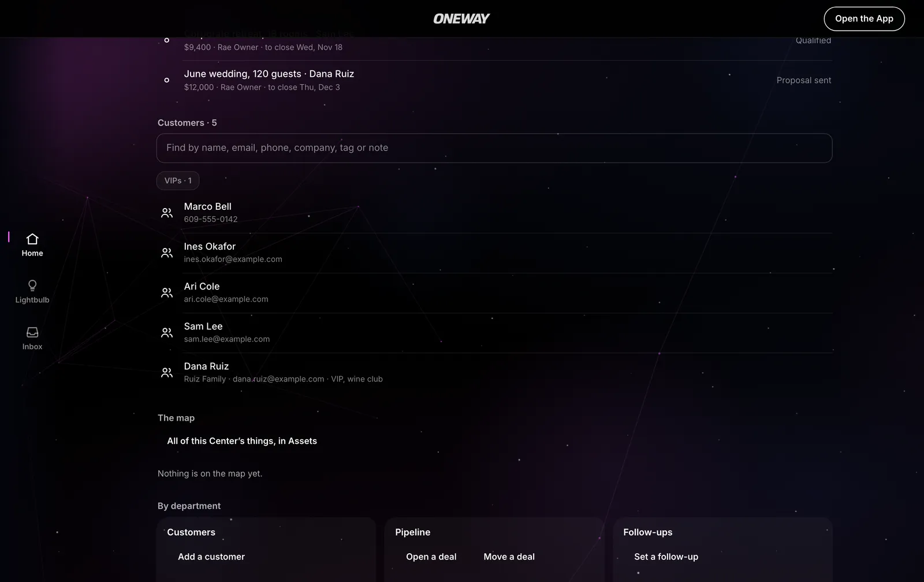
Task: Click the people icon beside Dana Ruiz
Action: click(167, 372)
